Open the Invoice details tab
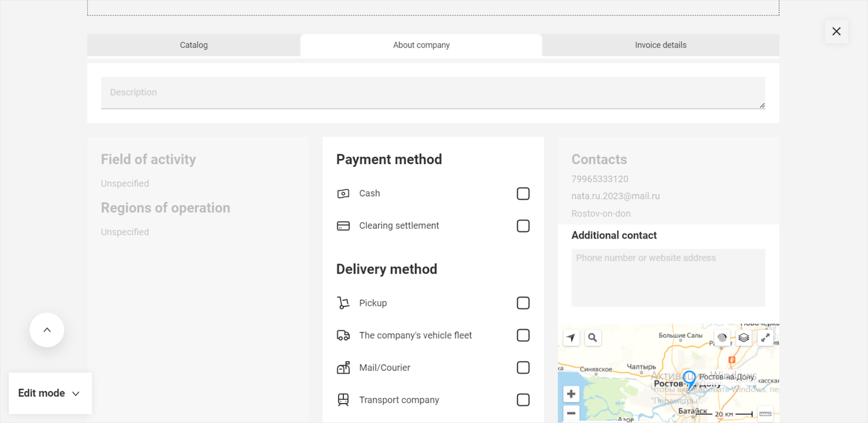 (x=660, y=45)
